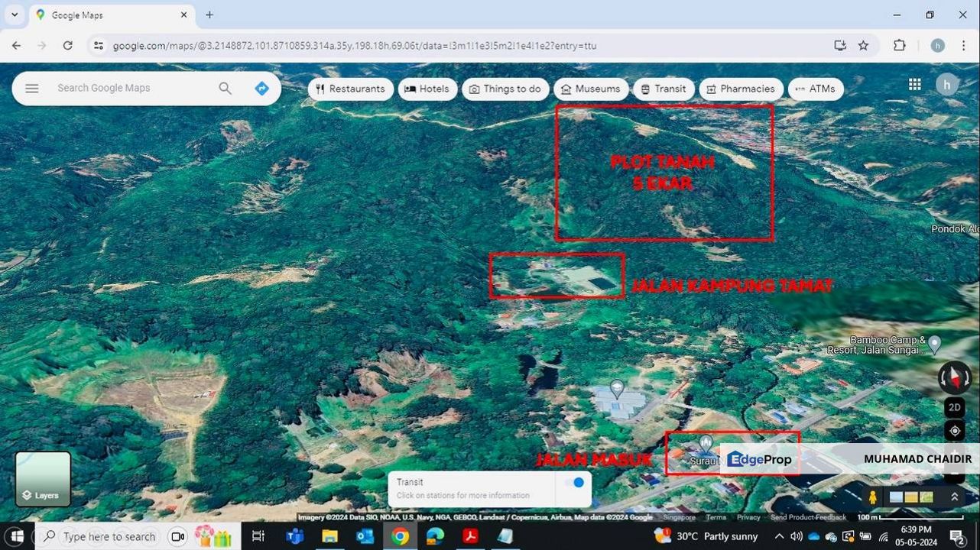This screenshot has height=550, width=980.
Task: Select the Hotels category chip
Action: pos(427,89)
